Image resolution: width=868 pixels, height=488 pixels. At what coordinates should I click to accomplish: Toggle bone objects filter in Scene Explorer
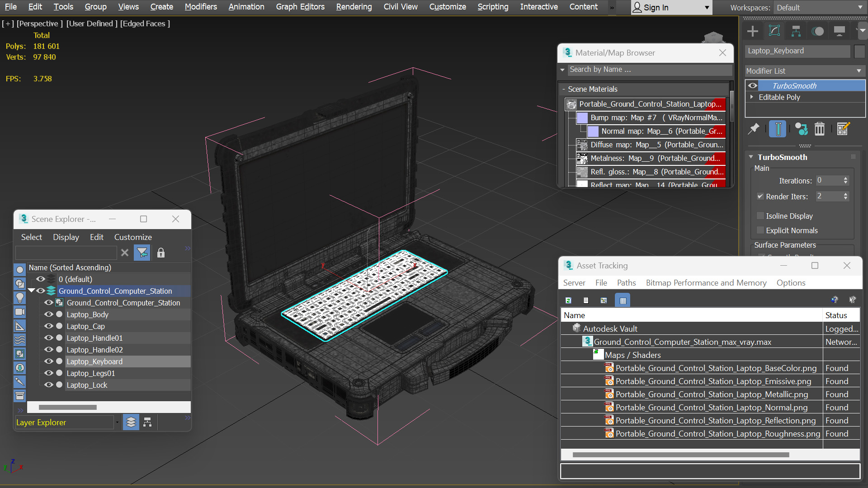[x=20, y=382]
